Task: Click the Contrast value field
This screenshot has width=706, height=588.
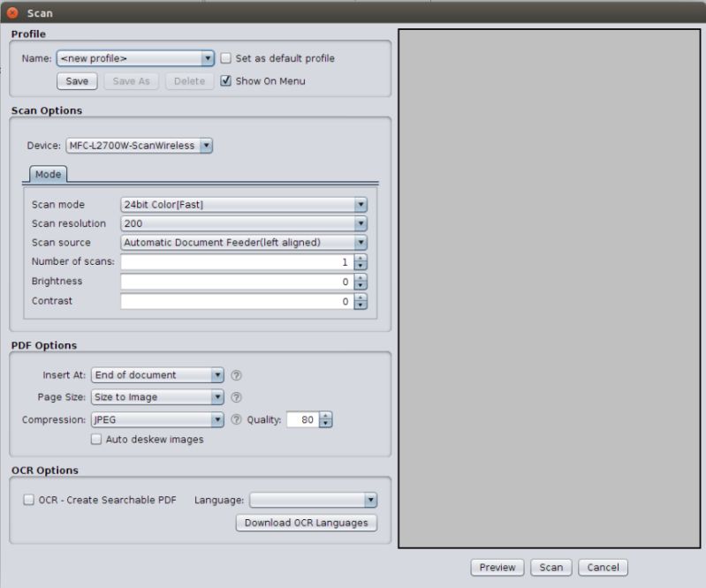Action: point(238,301)
